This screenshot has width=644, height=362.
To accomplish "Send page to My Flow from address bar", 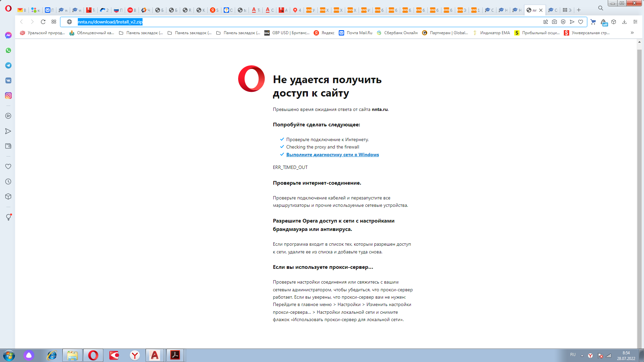I will [x=572, y=22].
